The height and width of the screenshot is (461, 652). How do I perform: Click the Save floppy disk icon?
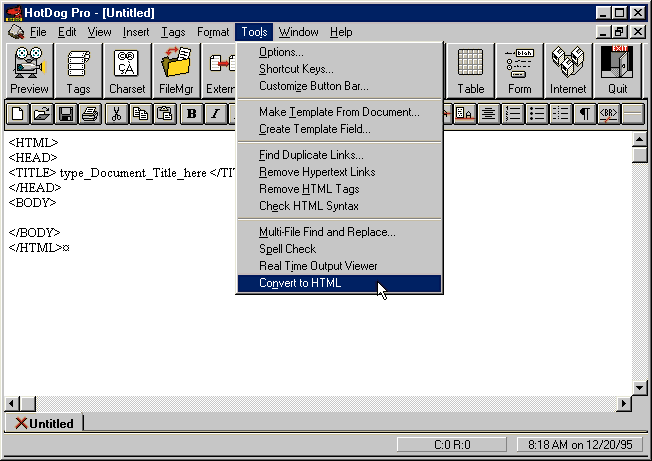pyautogui.click(x=65, y=114)
